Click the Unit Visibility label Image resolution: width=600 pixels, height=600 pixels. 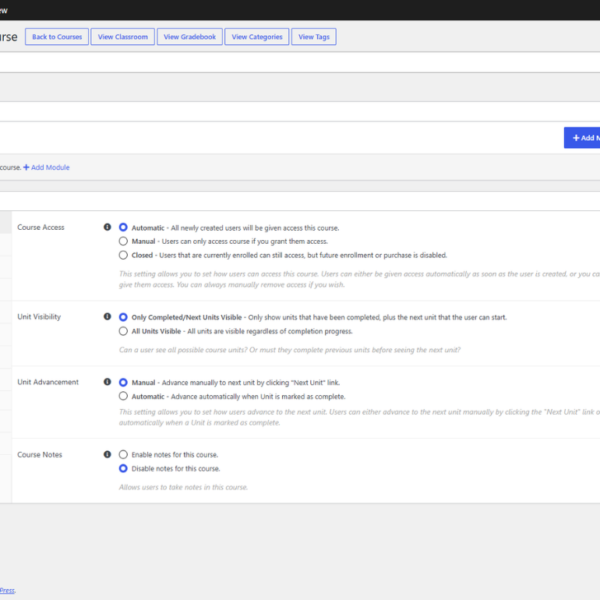pos(39,317)
